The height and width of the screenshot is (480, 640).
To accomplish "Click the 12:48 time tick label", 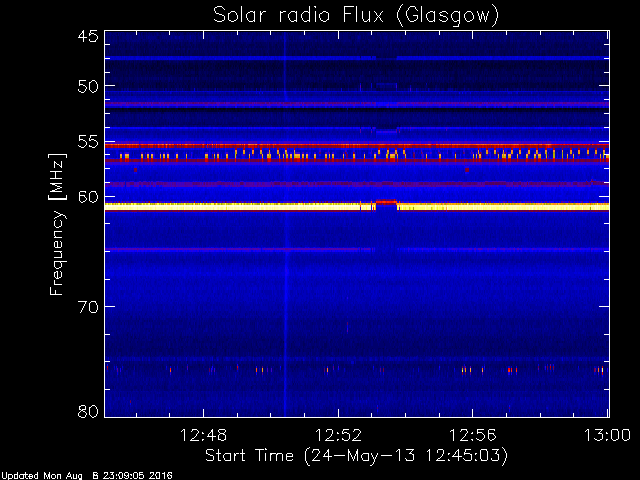I will click(x=203, y=435).
